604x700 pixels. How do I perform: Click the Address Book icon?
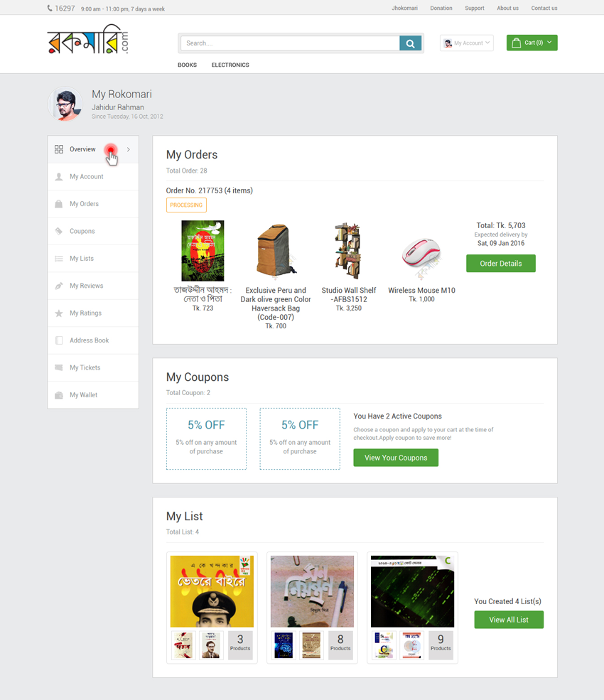click(58, 340)
